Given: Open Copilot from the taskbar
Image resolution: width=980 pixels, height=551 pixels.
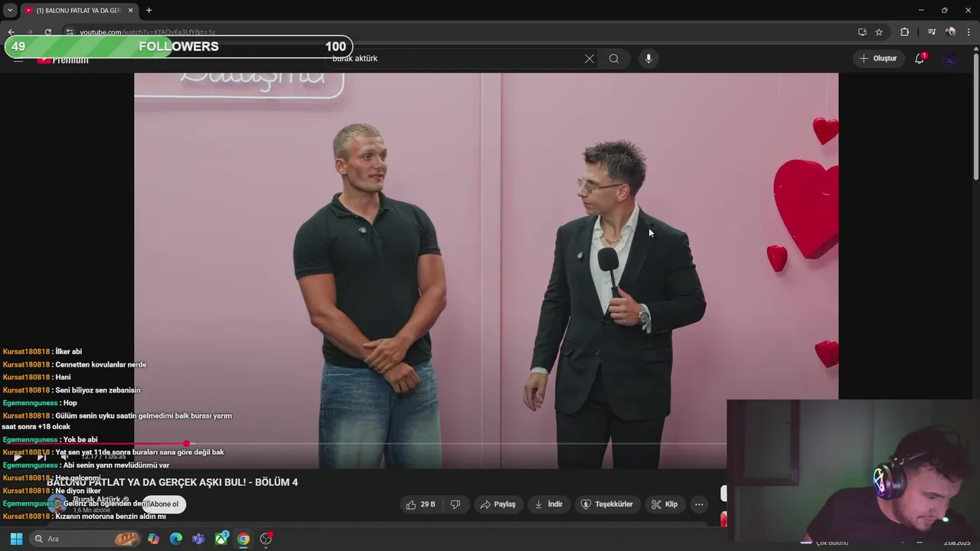Looking at the screenshot, I should pyautogui.click(x=154, y=539).
